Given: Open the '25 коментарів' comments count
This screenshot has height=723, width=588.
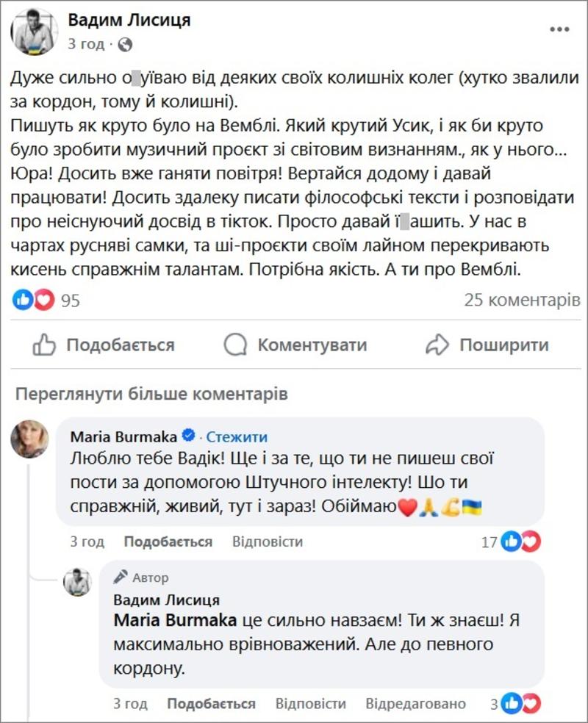Looking at the screenshot, I should [522, 300].
